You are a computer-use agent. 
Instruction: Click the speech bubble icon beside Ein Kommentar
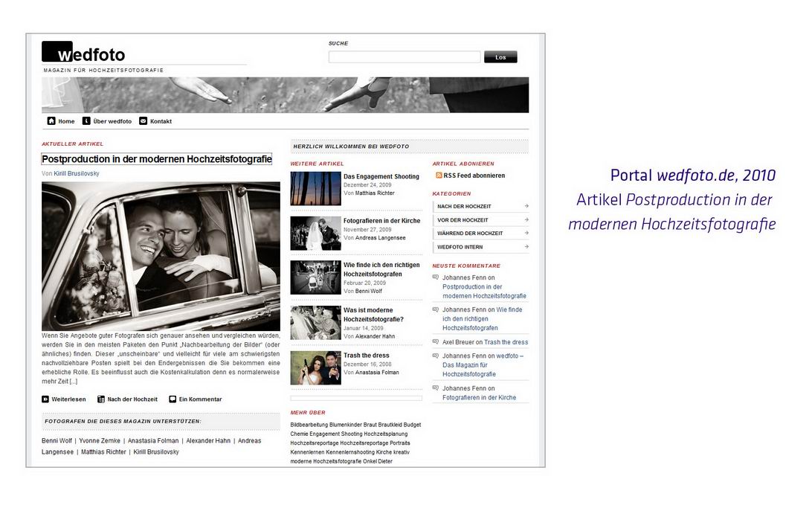click(x=173, y=399)
